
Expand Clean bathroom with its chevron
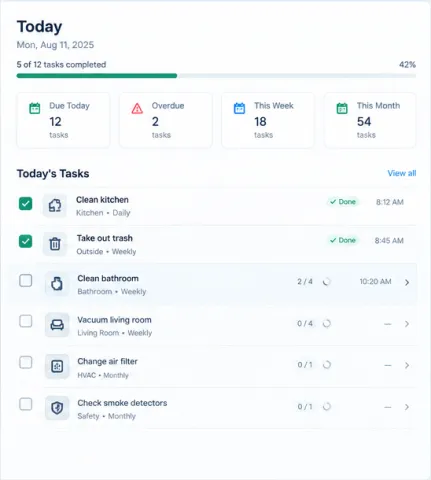pos(407,282)
